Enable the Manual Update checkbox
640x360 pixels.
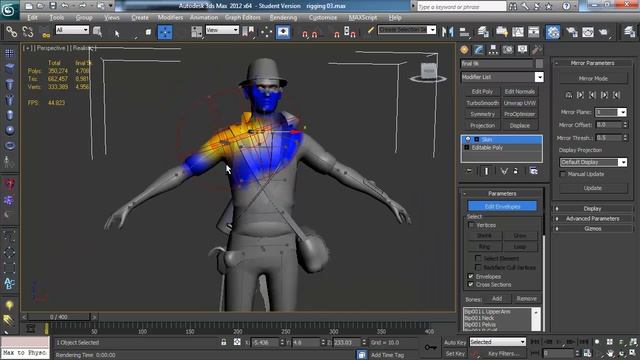(563, 174)
